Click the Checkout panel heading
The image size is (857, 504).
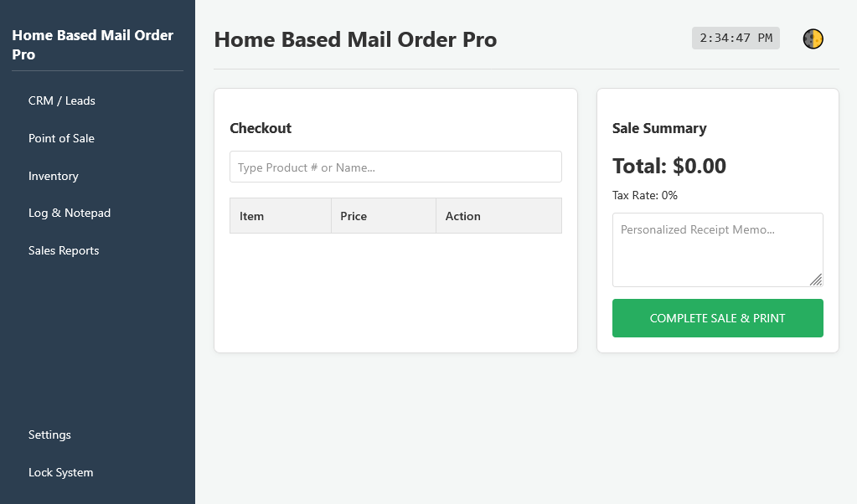click(x=261, y=128)
